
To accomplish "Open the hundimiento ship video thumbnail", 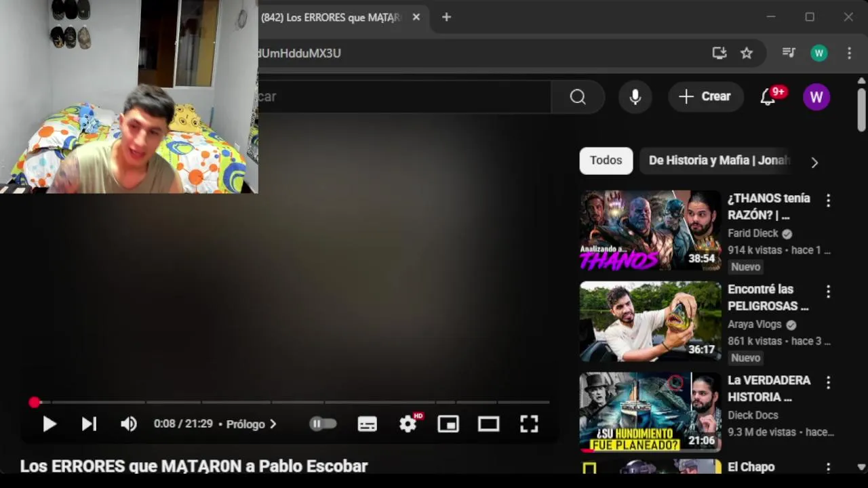I will tap(650, 412).
